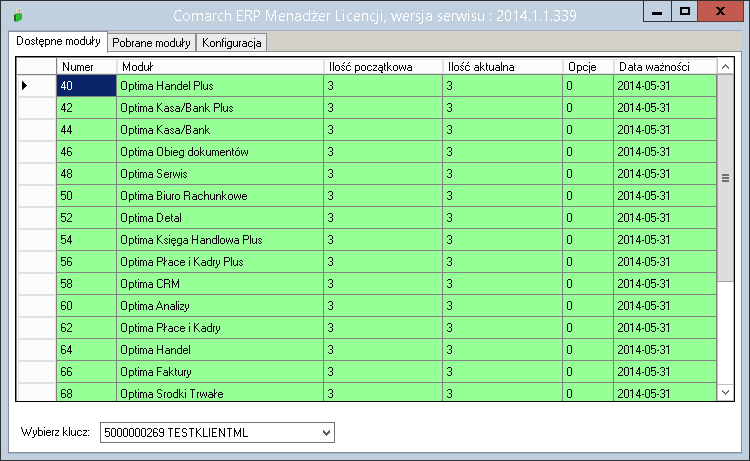Click number cell 58
Viewport: 750px width, 461px height.
pyautogui.click(x=87, y=284)
